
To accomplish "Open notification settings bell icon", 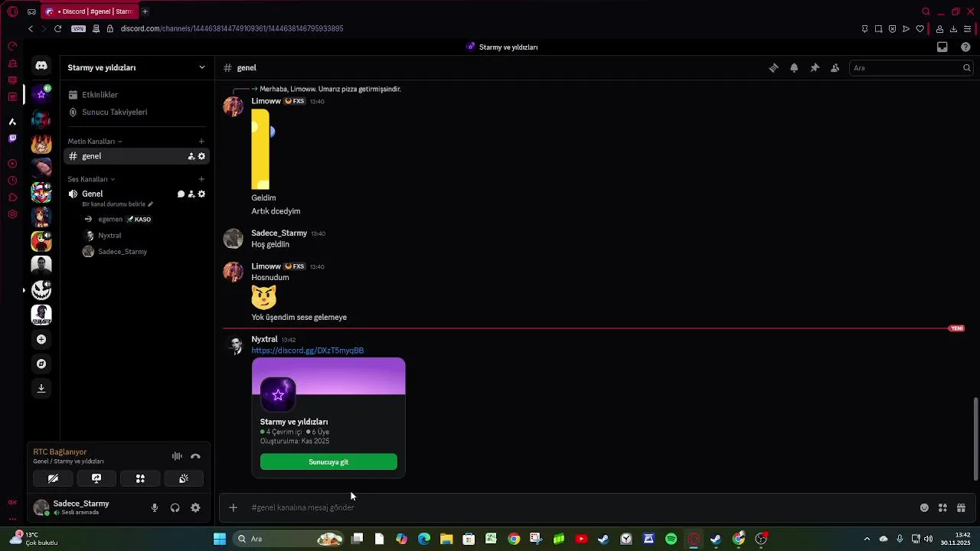I will 794,68.
